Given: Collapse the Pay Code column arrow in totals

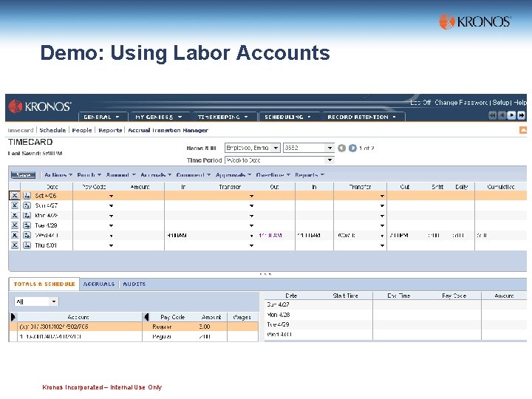Looking at the screenshot, I should pos(146,317).
